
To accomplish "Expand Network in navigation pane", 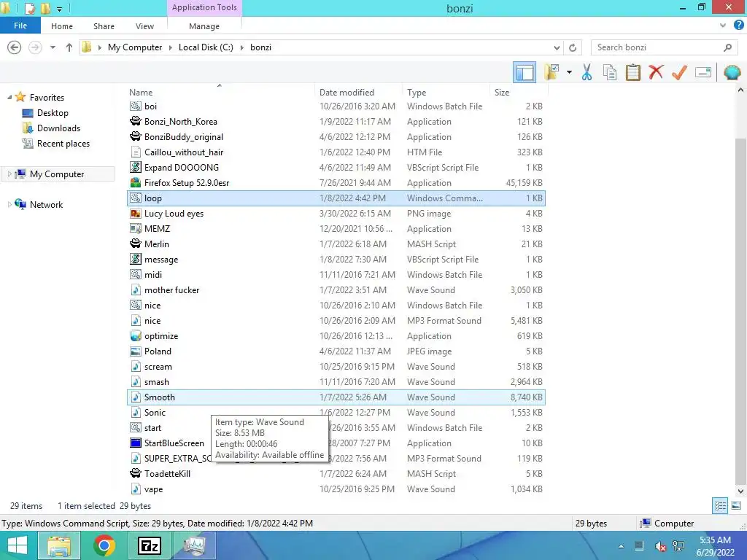I will [x=9, y=205].
